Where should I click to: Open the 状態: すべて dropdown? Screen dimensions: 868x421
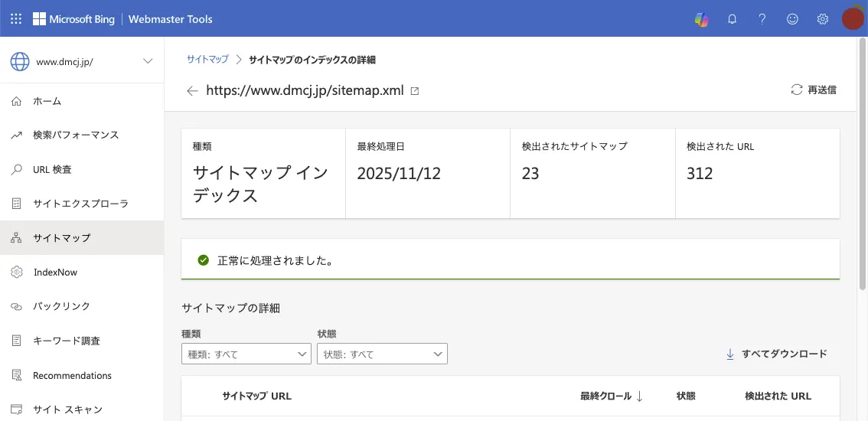[382, 354]
